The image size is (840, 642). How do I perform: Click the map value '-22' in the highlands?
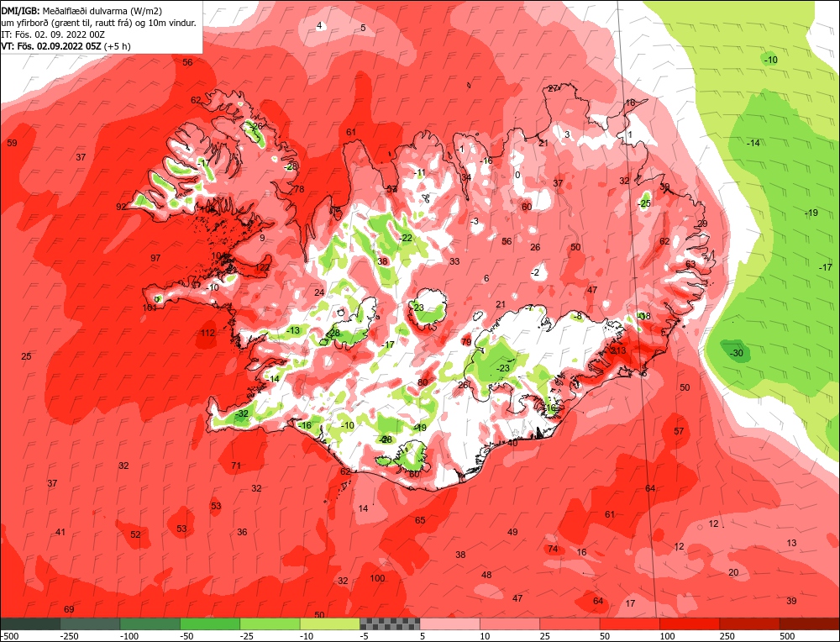406,238
